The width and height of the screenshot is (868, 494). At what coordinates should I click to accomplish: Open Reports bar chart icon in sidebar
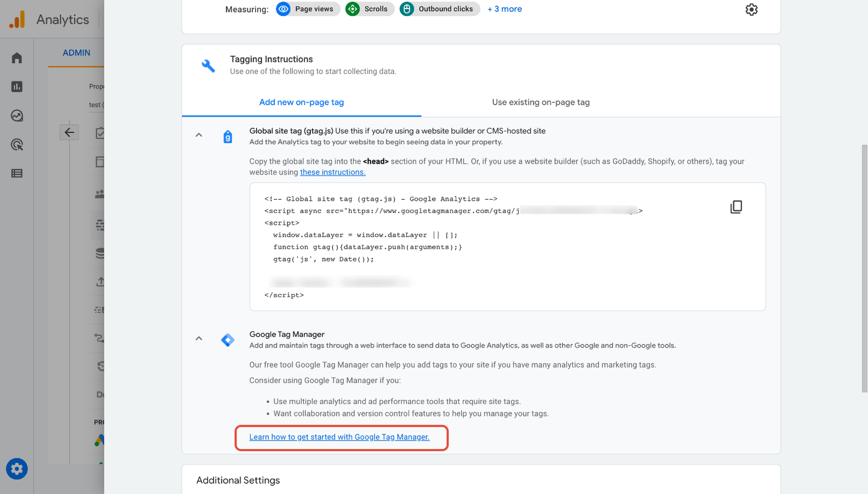(17, 87)
